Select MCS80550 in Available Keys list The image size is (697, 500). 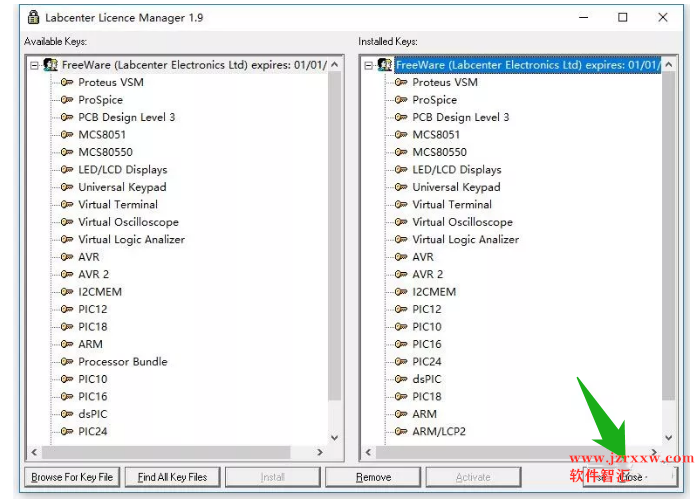[x=106, y=152]
